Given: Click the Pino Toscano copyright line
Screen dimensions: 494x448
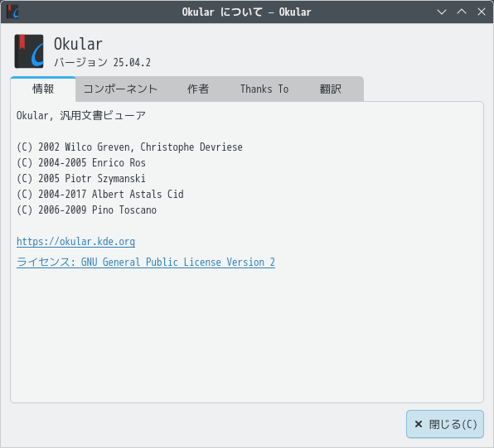Looking at the screenshot, I should 87,210.
